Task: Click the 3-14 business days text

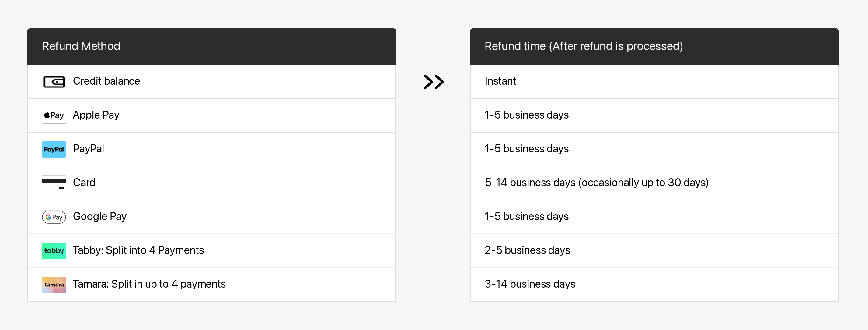Action: (x=530, y=284)
